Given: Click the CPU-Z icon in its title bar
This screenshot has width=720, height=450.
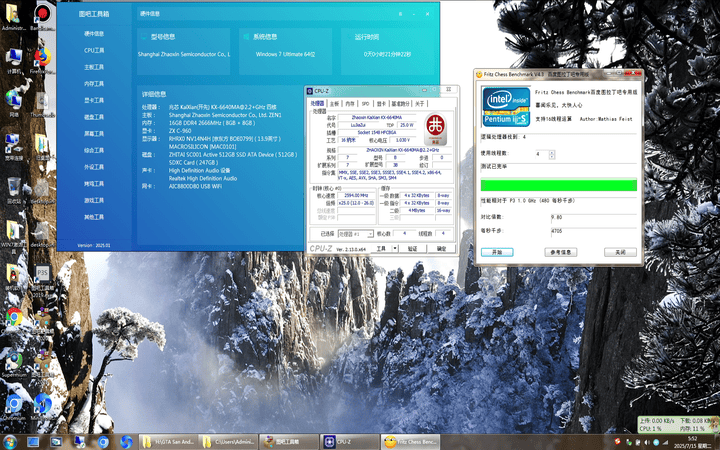Looking at the screenshot, I should (x=309, y=91).
